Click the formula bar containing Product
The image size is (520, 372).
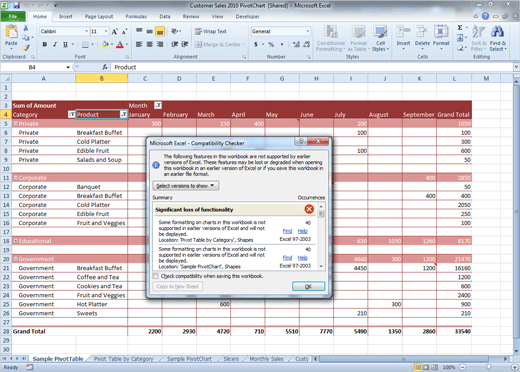312,67
